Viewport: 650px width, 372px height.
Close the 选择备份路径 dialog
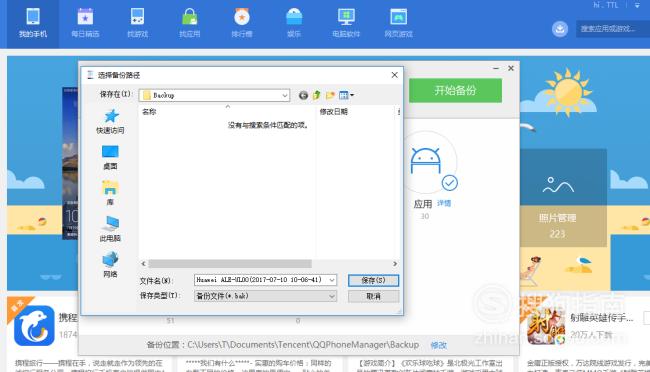[x=395, y=75]
